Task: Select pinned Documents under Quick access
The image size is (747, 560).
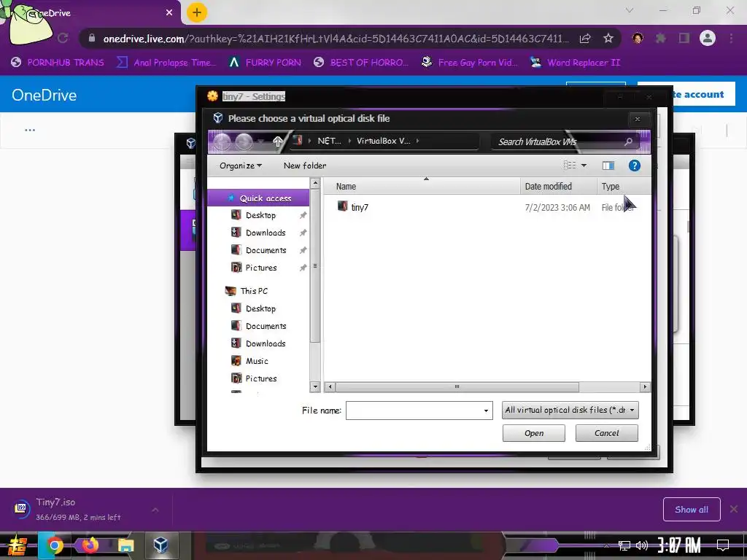Action: (266, 250)
